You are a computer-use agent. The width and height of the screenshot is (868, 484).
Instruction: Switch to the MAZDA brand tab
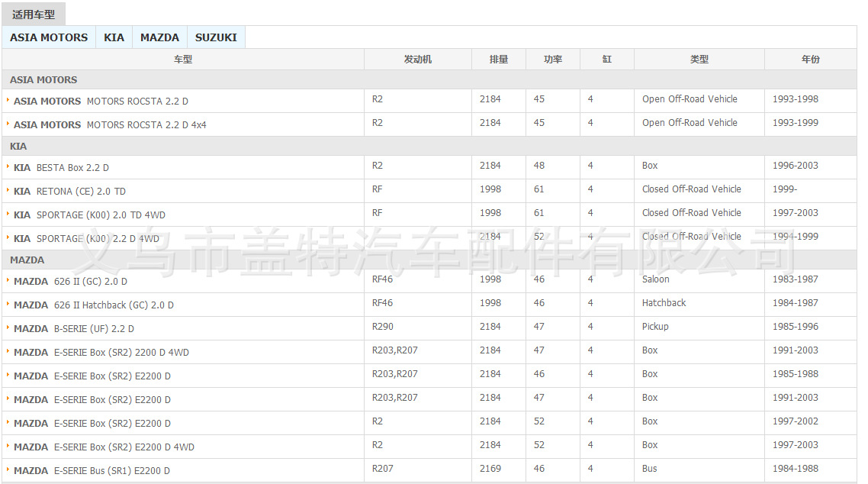(x=159, y=37)
